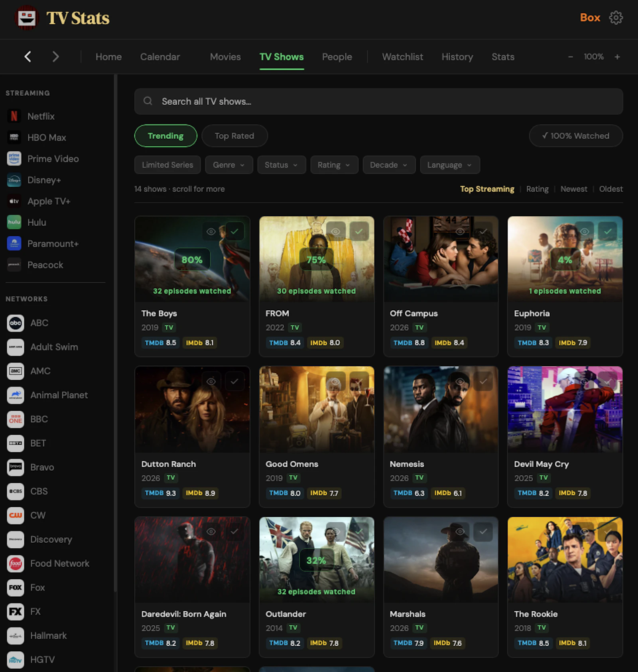
Task: Select the Trending button
Action: pyautogui.click(x=165, y=136)
